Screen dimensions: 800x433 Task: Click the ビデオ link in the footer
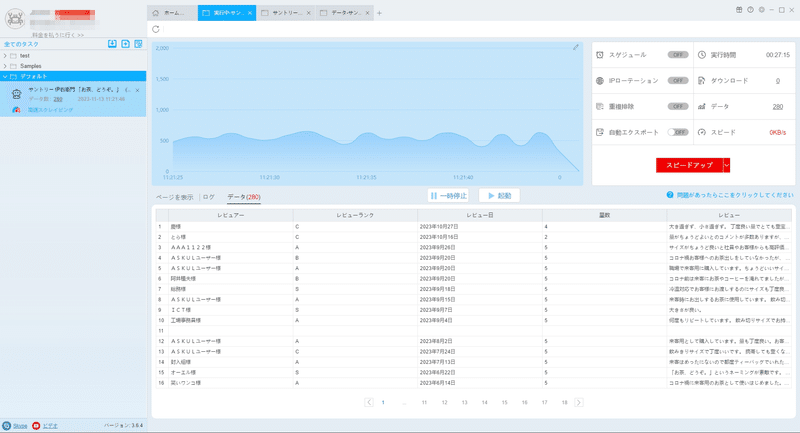(x=50, y=425)
